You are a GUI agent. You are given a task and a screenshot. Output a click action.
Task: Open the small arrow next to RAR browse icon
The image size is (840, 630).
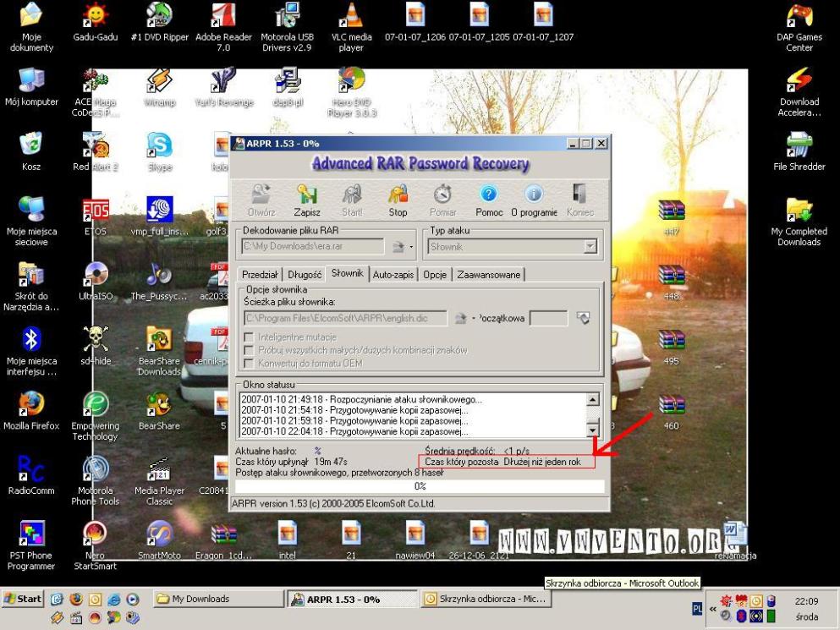click(x=411, y=248)
